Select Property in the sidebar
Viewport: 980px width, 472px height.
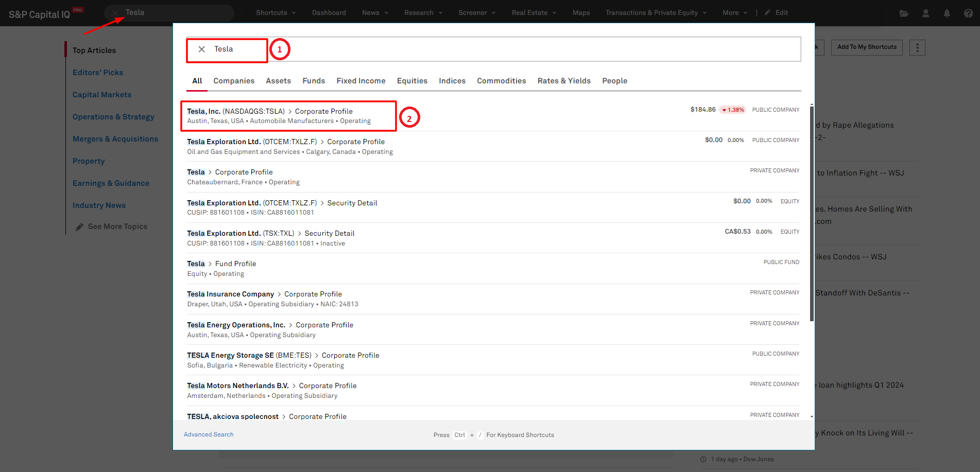[x=89, y=161]
